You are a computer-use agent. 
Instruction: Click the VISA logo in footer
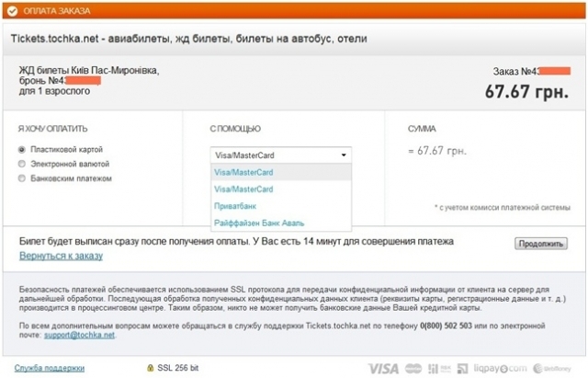point(383,369)
